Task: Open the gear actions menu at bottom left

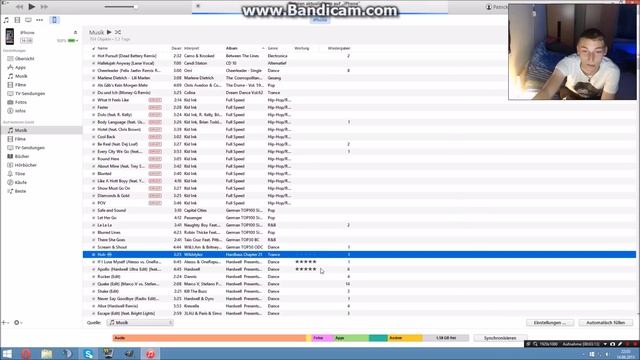Action: pyautogui.click(x=17, y=322)
